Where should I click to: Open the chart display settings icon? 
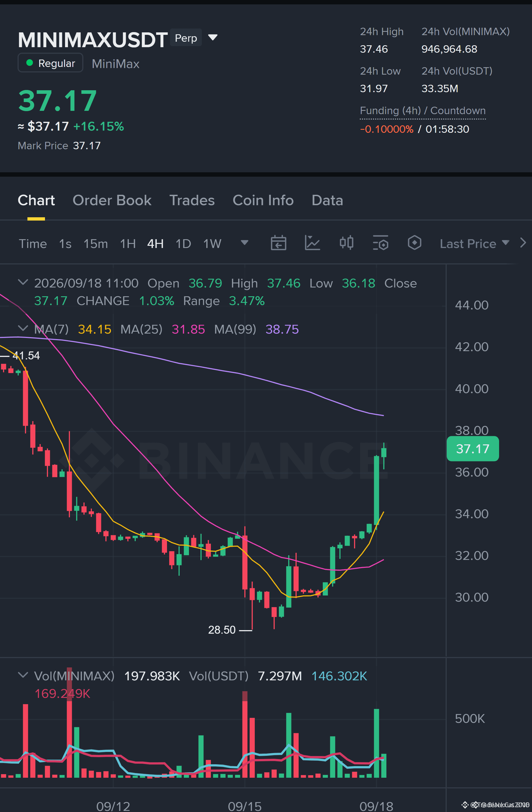point(381,243)
